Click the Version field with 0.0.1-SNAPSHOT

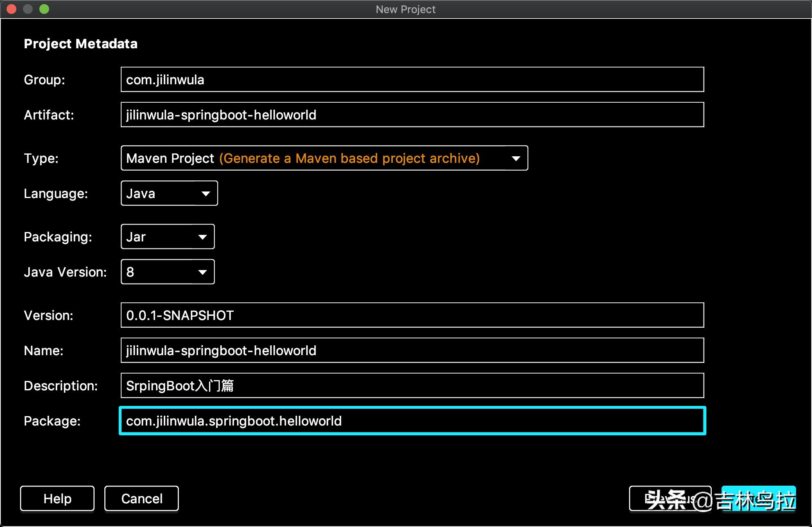tap(412, 315)
